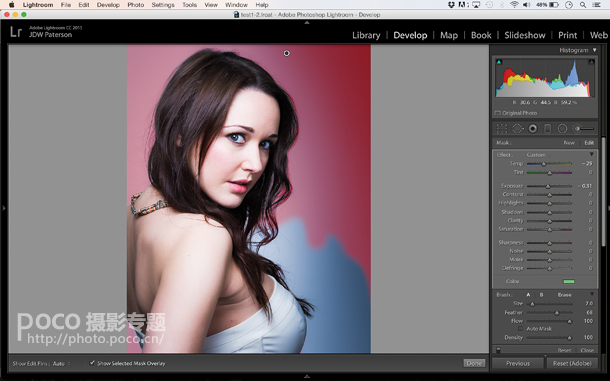Open the green Color swatch
This screenshot has height=381, width=610.
[x=569, y=281]
